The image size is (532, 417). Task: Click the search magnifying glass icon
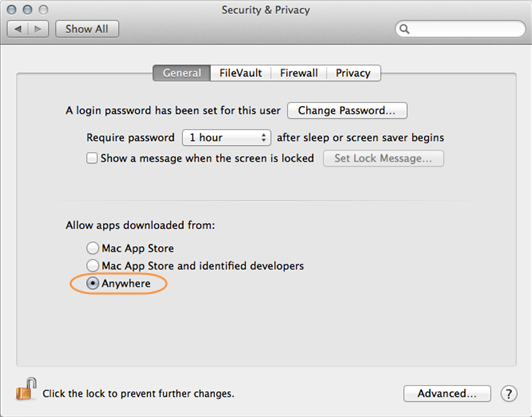404,29
